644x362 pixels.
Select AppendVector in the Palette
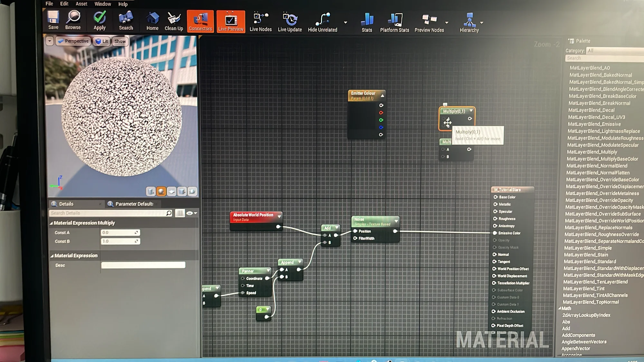(x=575, y=348)
